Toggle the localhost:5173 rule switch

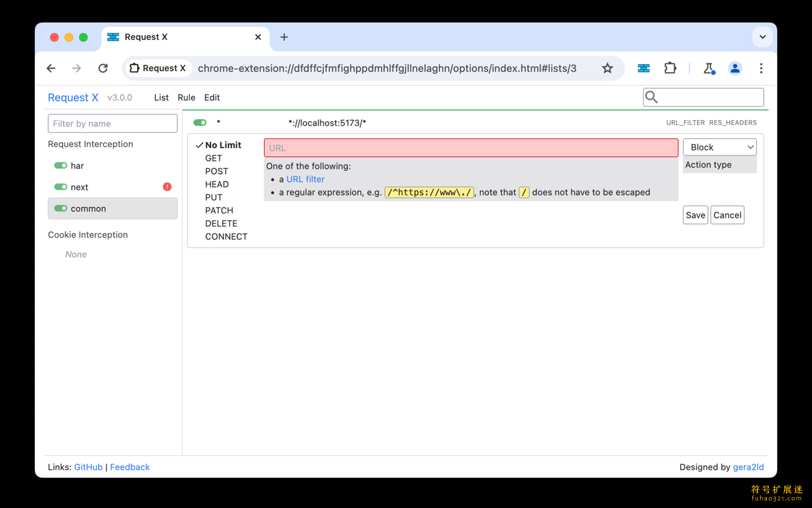tap(200, 123)
